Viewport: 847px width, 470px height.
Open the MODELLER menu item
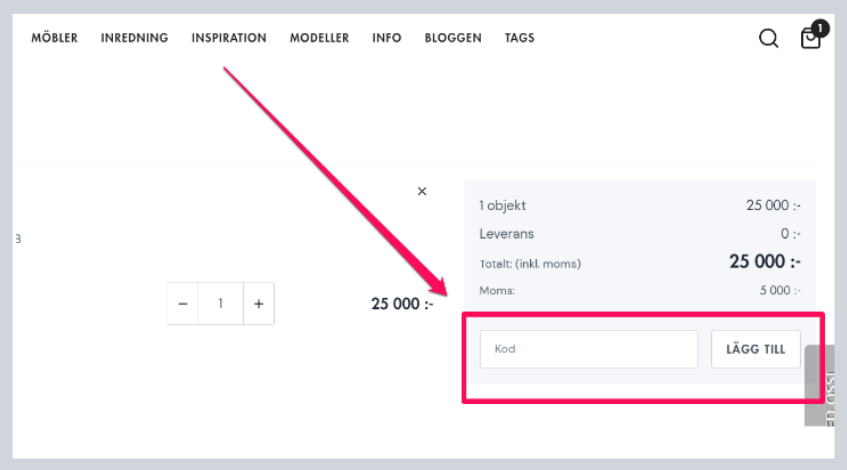pos(319,38)
